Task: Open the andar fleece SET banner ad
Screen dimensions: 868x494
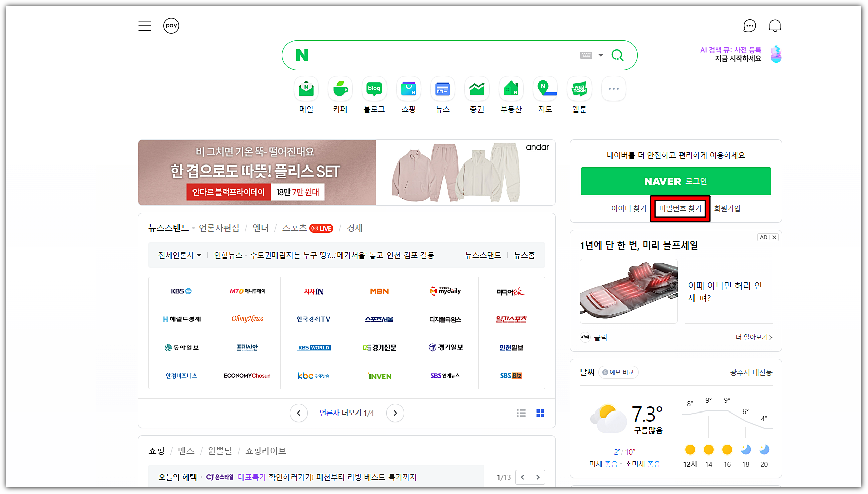Action: (347, 173)
